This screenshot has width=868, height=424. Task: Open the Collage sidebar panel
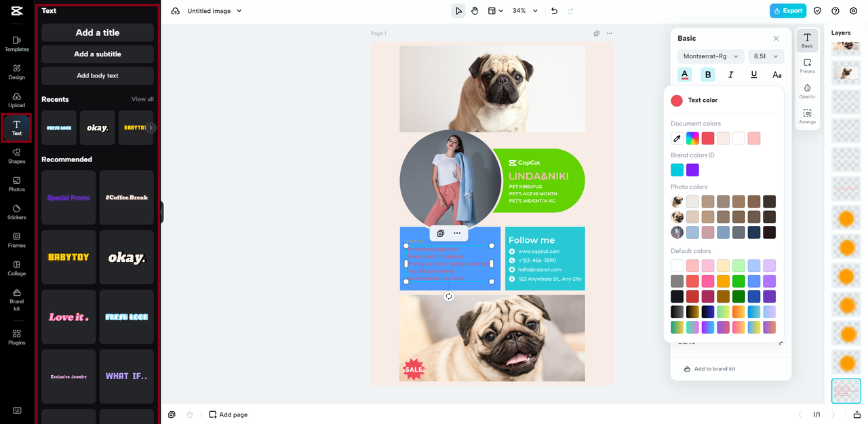(16, 268)
